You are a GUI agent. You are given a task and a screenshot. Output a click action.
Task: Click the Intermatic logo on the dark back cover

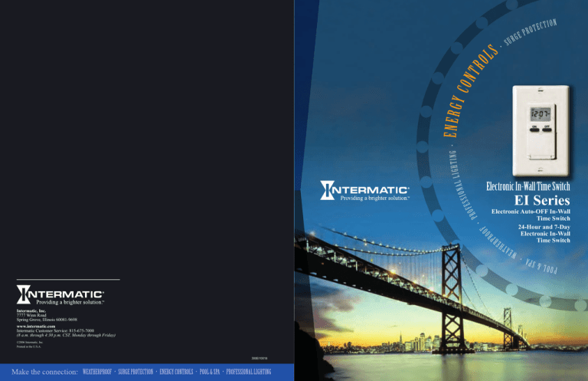(x=60, y=294)
